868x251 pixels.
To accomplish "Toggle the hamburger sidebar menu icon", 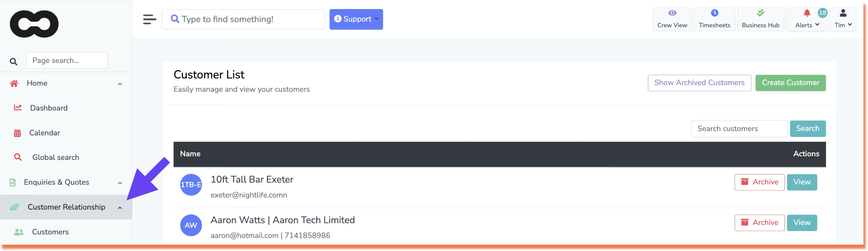I will [x=150, y=19].
